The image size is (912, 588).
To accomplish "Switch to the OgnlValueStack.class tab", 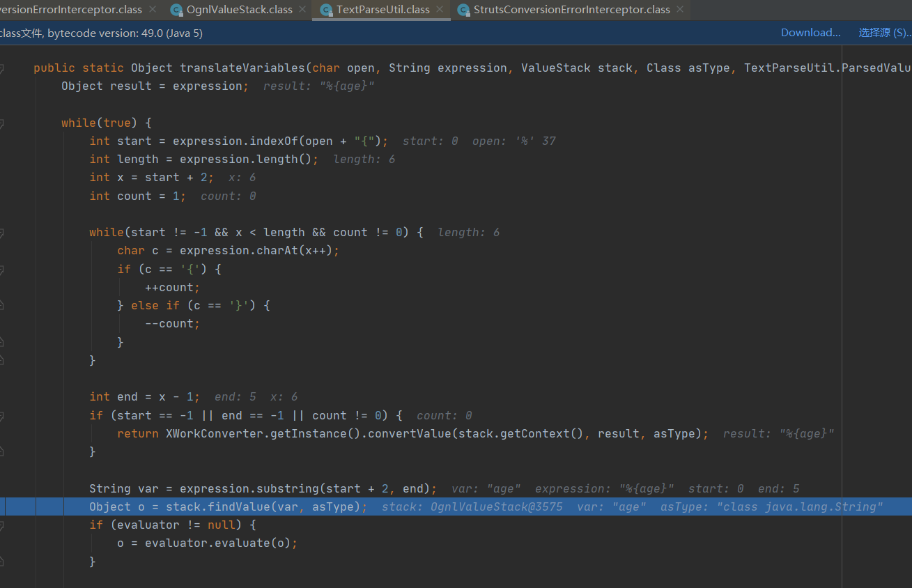I will point(240,10).
